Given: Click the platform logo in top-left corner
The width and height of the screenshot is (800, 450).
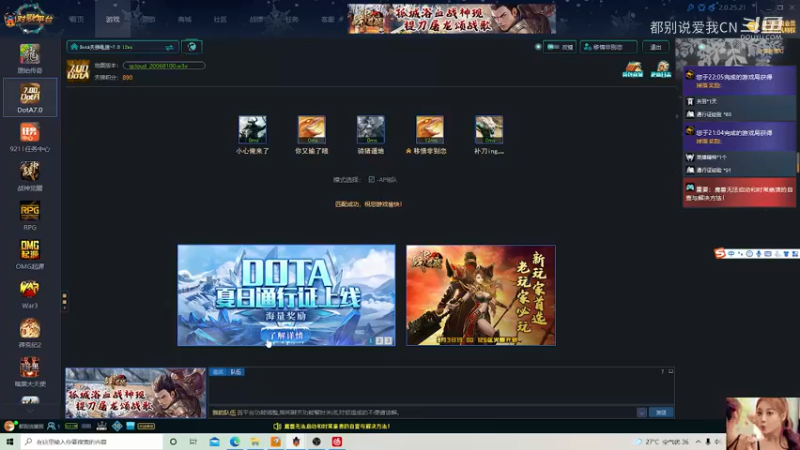Looking at the screenshot, I should [x=28, y=19].
